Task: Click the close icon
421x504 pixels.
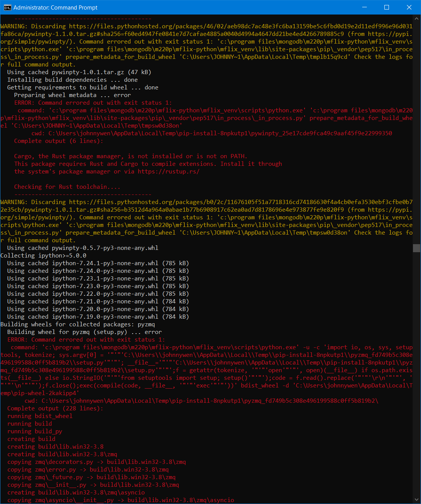Action: [409, 7]
